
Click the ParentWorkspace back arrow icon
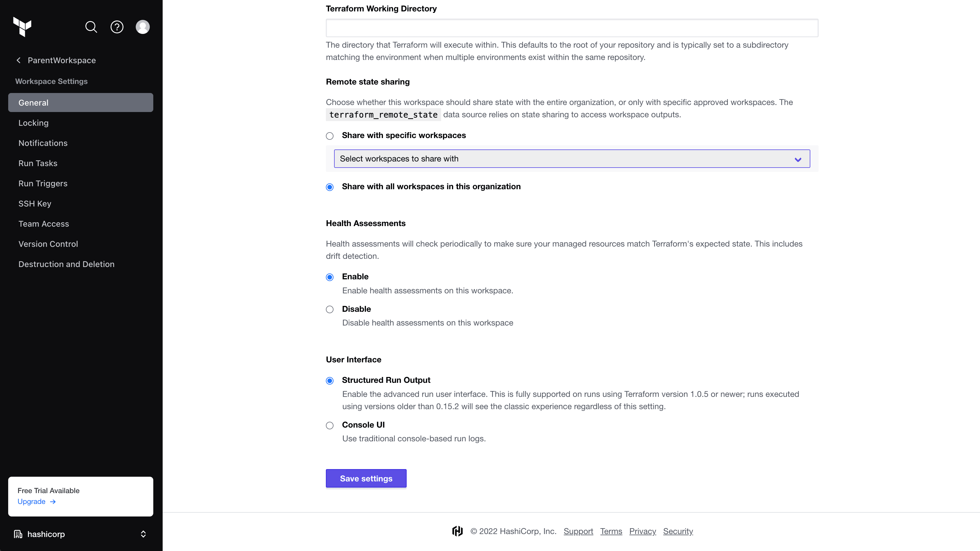[x=18, y=60]
